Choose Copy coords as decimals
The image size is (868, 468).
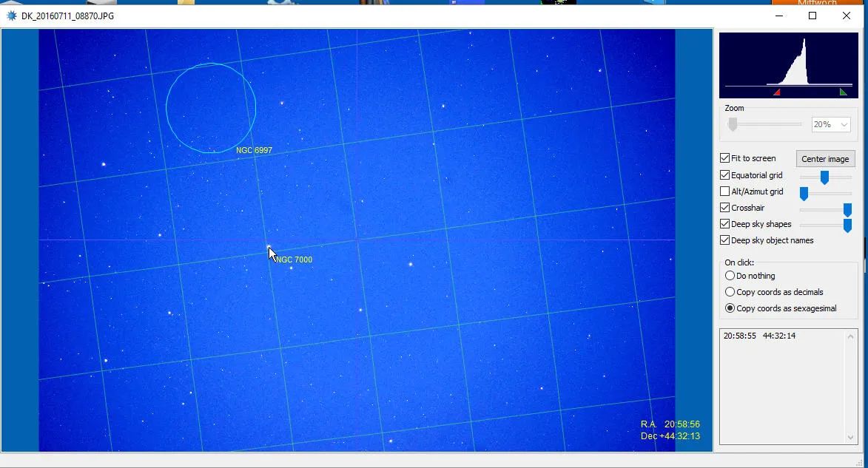pyautogui.click(x=730, y=292)
